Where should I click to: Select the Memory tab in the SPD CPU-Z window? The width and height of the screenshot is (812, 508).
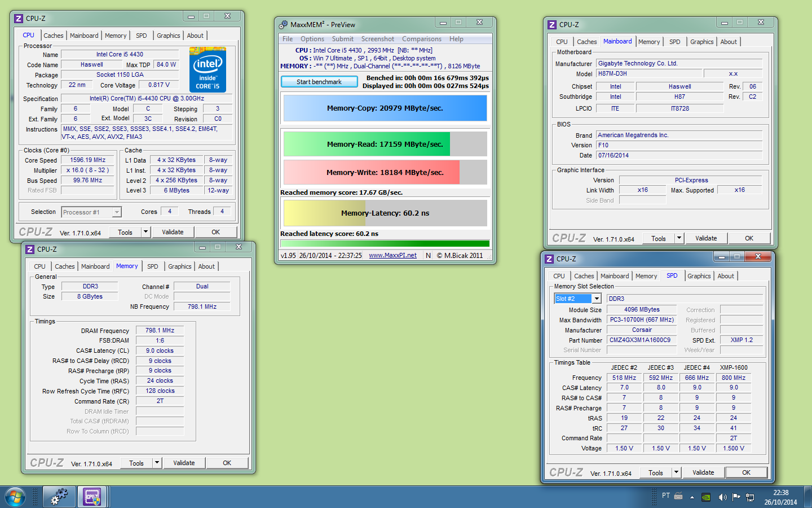pyautogui.click(x=646, y=276)
